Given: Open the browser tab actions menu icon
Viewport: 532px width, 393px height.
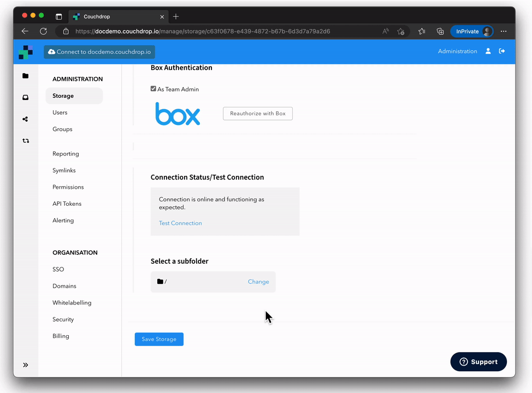Looking at the screenshot, I should click(x=58, y=16).
